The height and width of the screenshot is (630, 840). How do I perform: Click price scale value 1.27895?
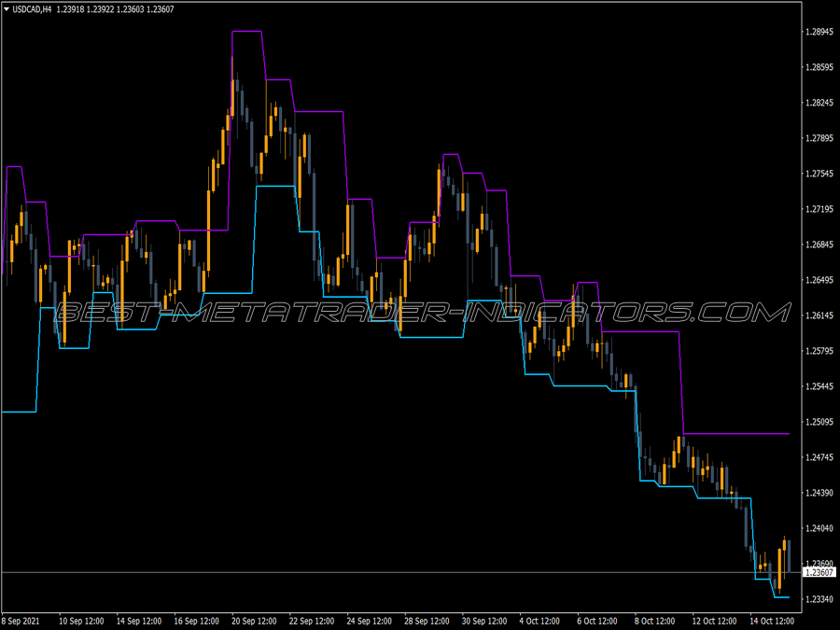[x=819, y=138]
